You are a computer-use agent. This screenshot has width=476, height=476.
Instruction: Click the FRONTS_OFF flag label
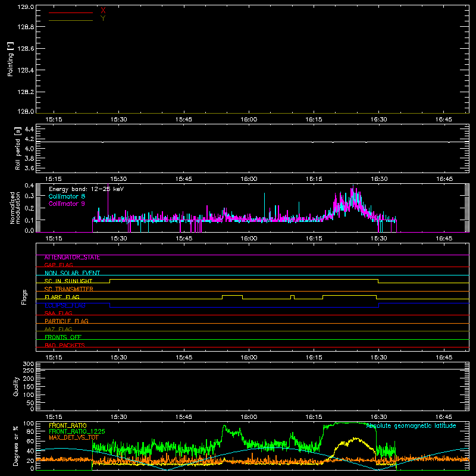point(63,337)
